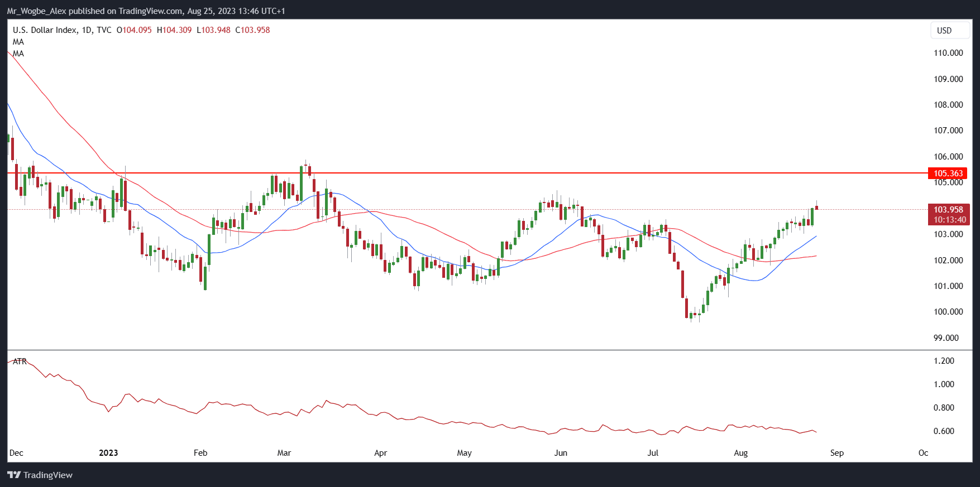Click the Aug time axis label
Screen dimensions: 980x487
(741, 452)
